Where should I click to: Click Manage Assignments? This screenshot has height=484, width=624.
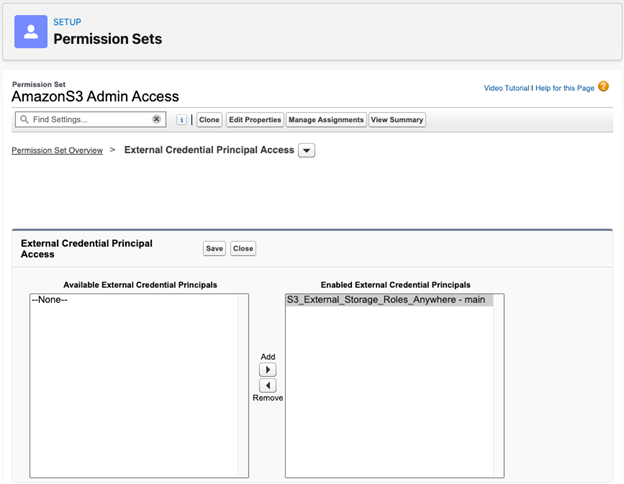coord(326,120)
